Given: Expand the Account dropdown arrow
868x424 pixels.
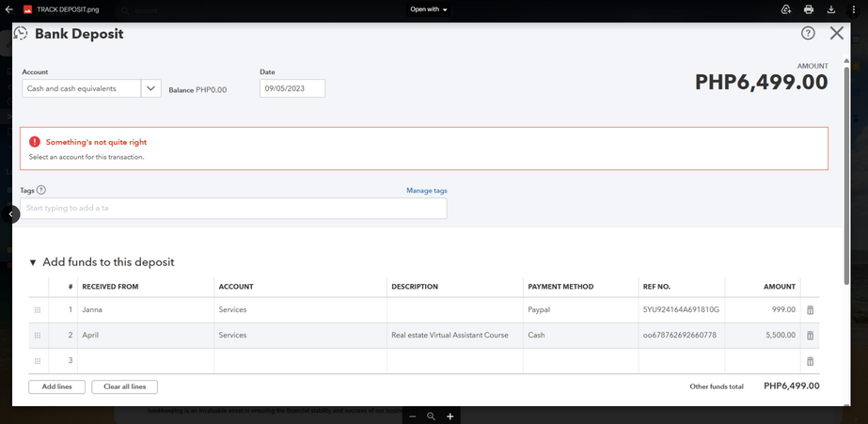Looking at the screenshot, I should click(x=151, y=88).
